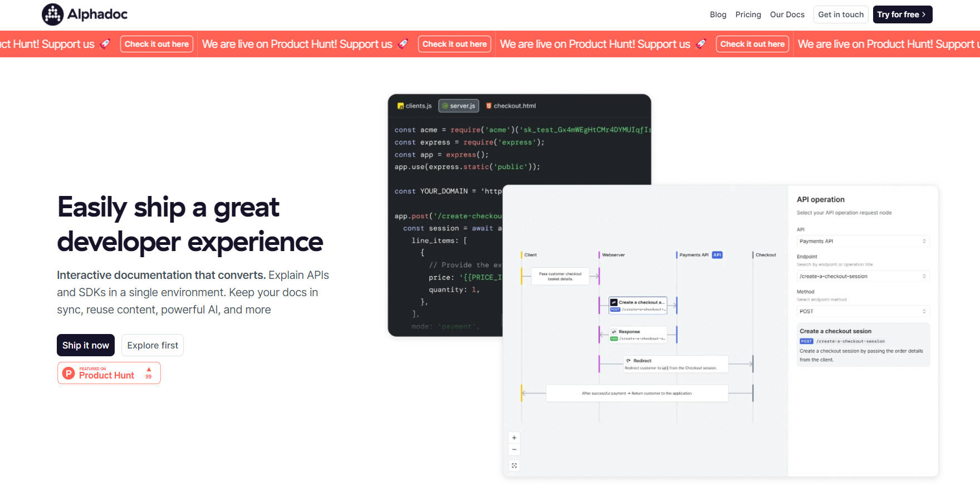The image size is (980, 496).
Task: Click the fit-to-view diagram icon
Action: point(514,465)
